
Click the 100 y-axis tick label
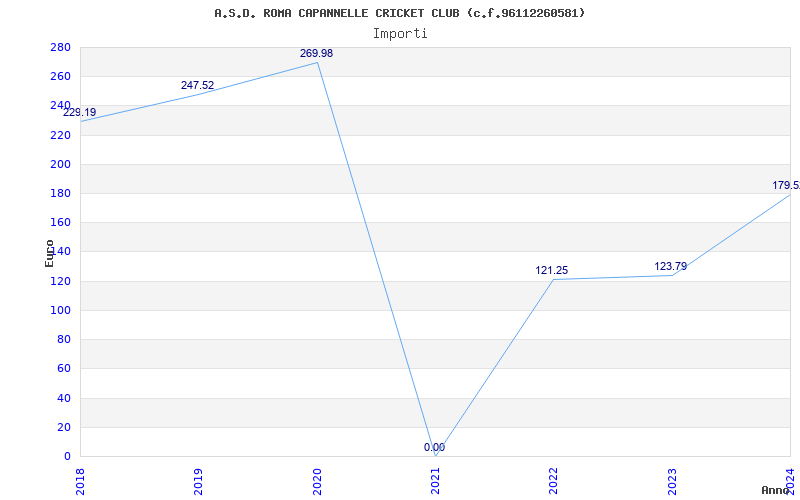[61, 310]
